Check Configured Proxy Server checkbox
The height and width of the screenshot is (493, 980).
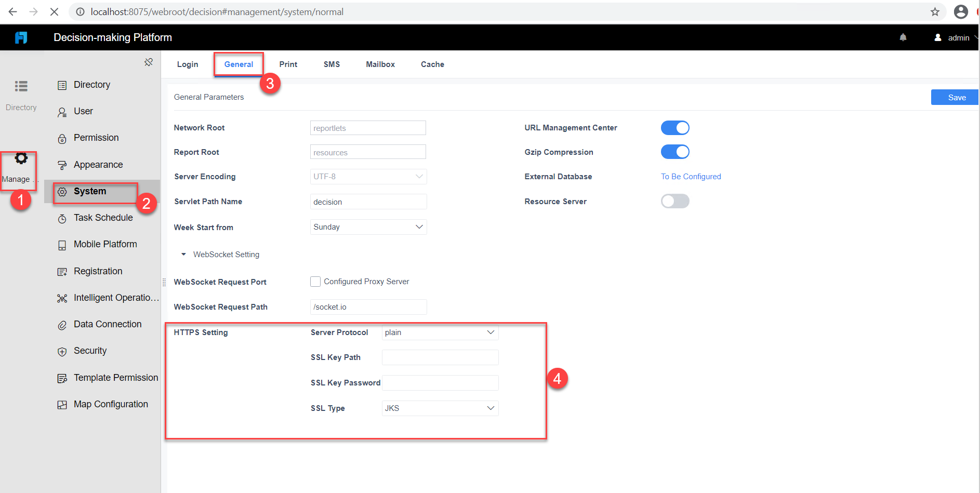click(x=315, y=282)
